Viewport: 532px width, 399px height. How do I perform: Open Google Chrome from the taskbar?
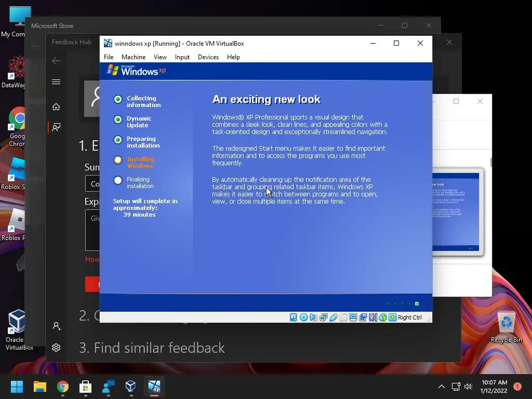click(63, 387)
